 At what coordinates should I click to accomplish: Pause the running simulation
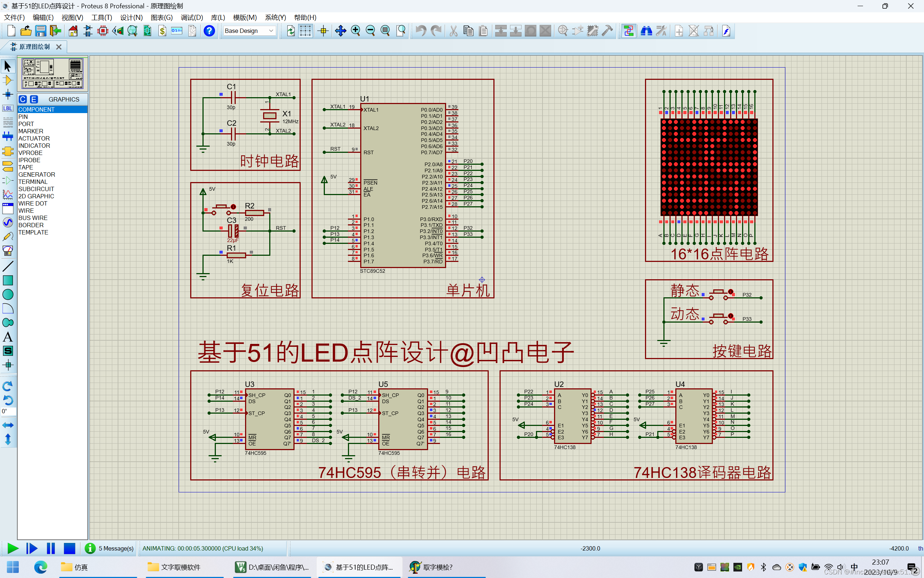[51, 548]
